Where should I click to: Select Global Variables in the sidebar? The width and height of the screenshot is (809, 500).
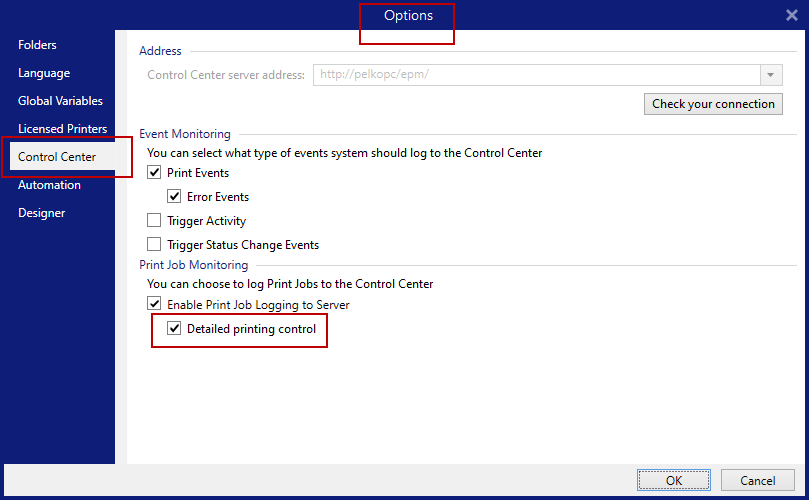(x=60, y=101)
